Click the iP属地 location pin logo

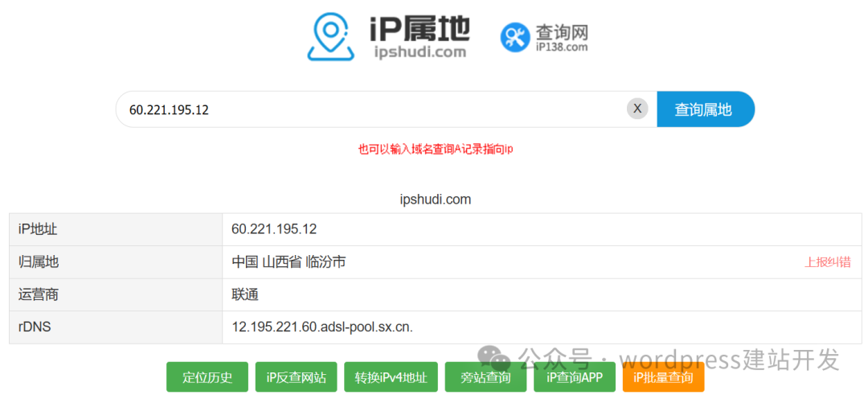click(x=330, y=36)
